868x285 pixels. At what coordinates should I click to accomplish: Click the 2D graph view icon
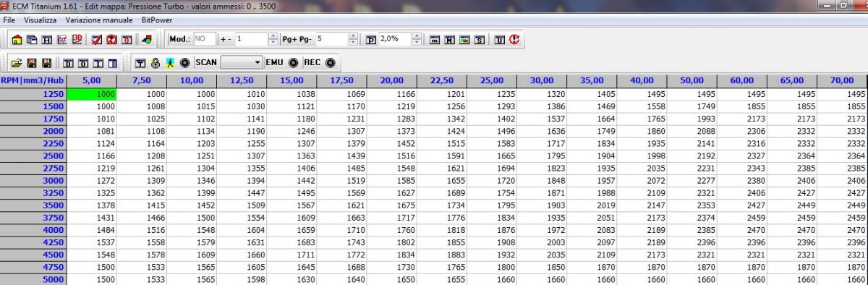(62, 39)
